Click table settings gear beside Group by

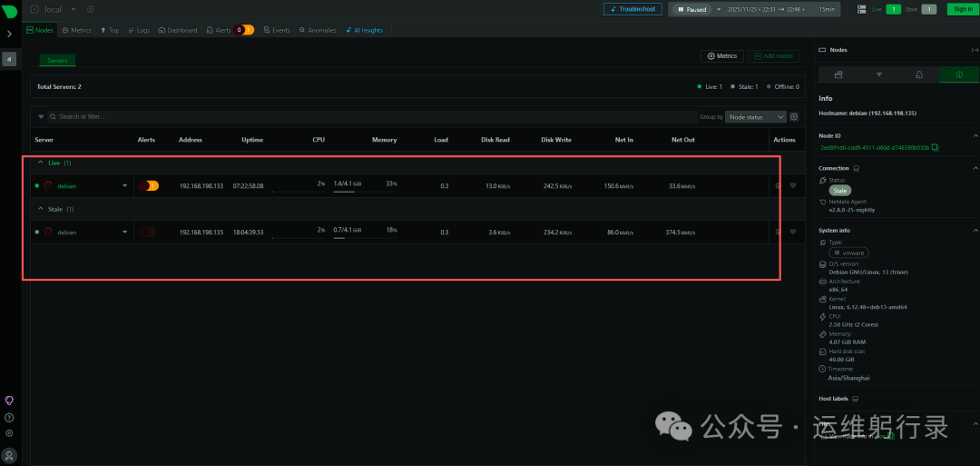[794, 116]
